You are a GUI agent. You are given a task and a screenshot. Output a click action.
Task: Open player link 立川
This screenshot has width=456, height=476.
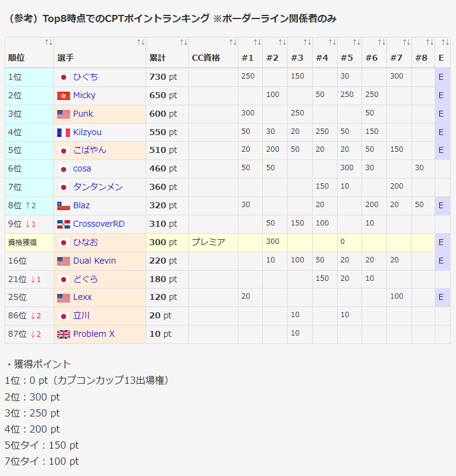(x=81, y=315)
